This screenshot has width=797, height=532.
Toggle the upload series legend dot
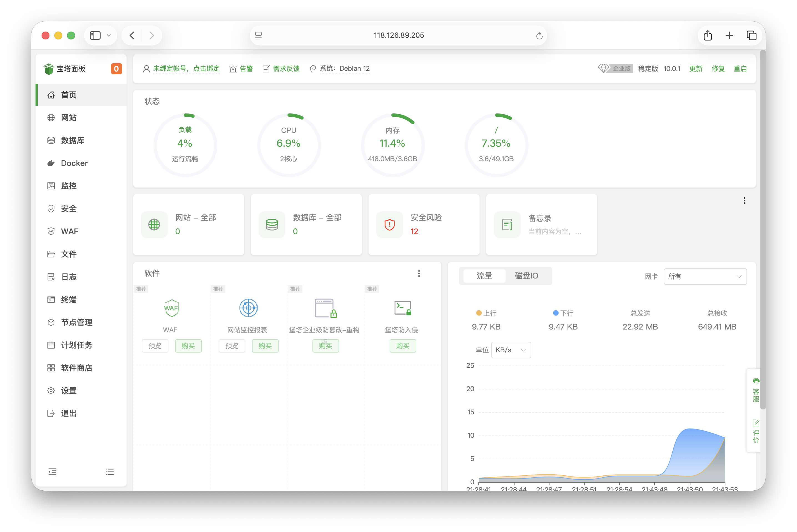coord(479,313)
